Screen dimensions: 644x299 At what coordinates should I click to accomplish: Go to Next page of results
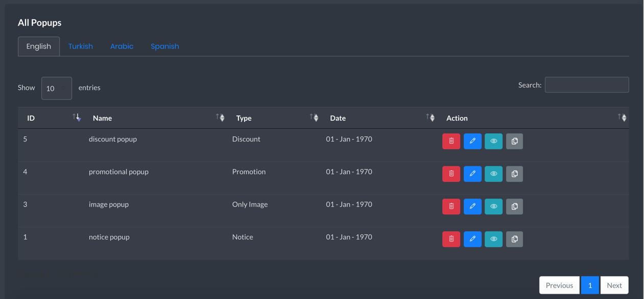614,285
